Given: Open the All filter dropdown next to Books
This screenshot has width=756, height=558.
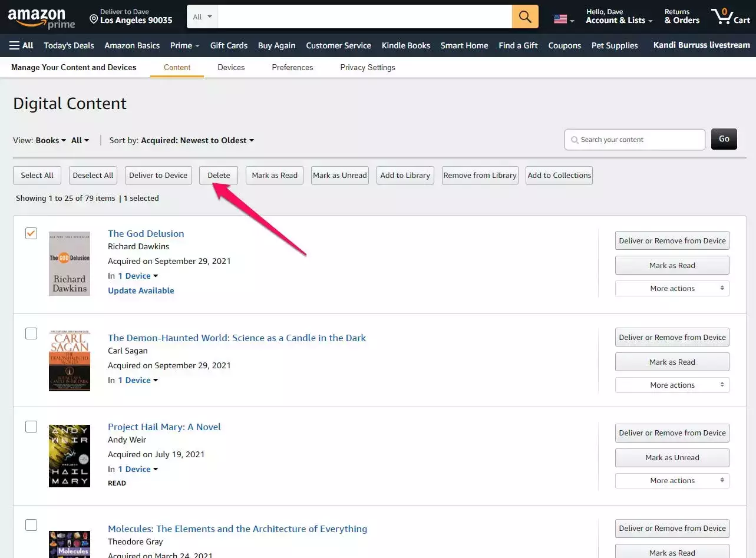Looking at the screenshot, I should click(80, 140).
